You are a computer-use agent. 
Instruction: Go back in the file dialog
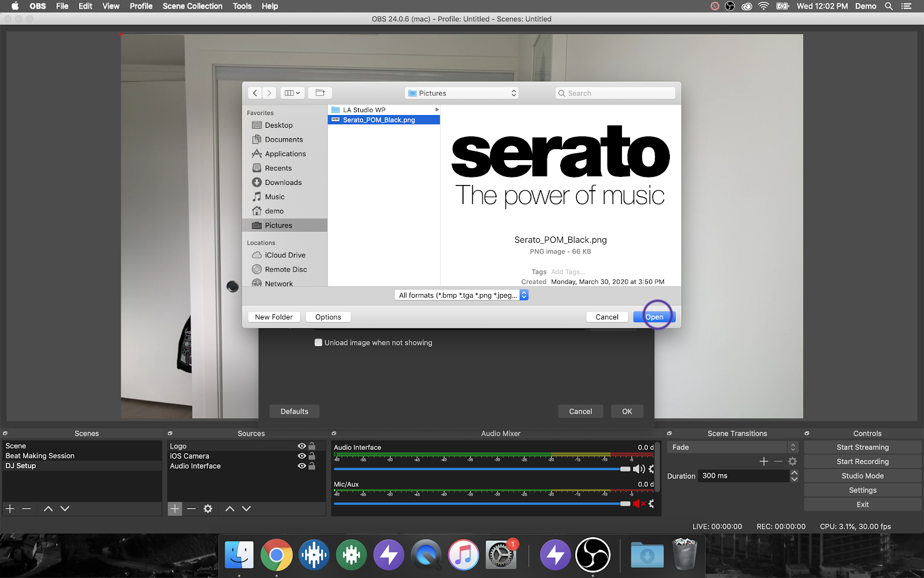pos(255,93)
